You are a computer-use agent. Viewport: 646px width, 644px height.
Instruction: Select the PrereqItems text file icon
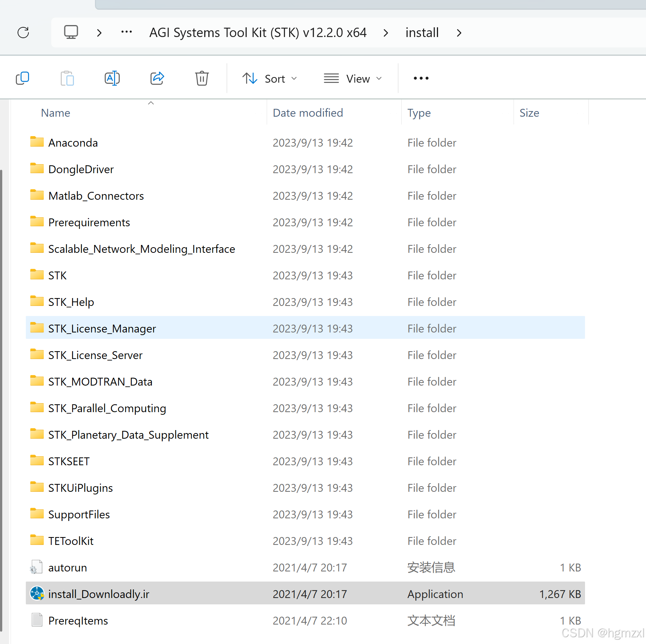click(37, 620)
